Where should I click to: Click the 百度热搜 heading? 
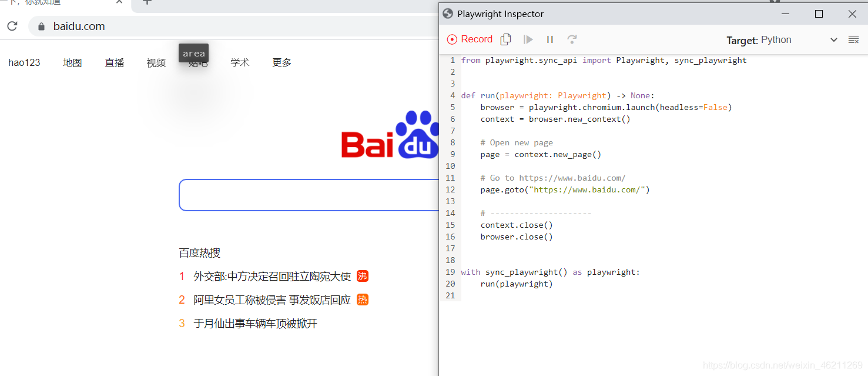coord(200,253)
